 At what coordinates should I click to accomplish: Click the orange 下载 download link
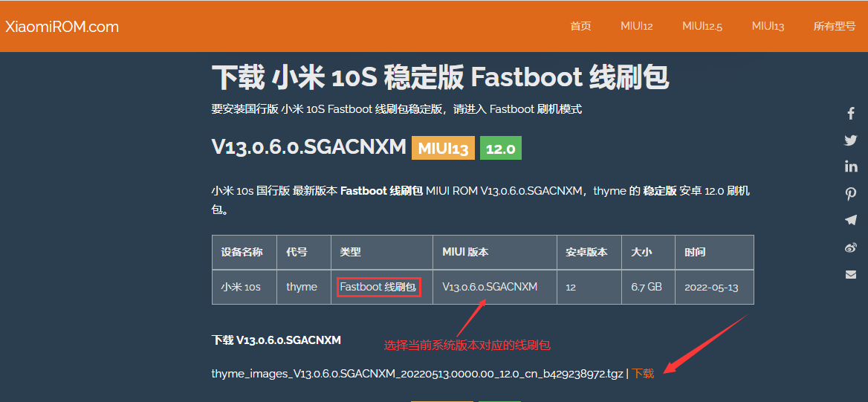click(643, 374)
